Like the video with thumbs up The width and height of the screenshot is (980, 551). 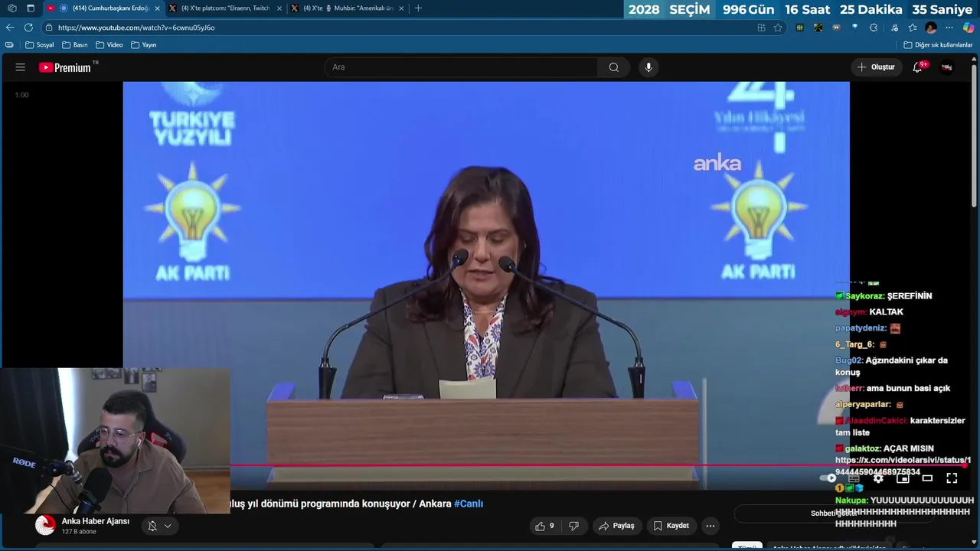[x=544, y=526]
